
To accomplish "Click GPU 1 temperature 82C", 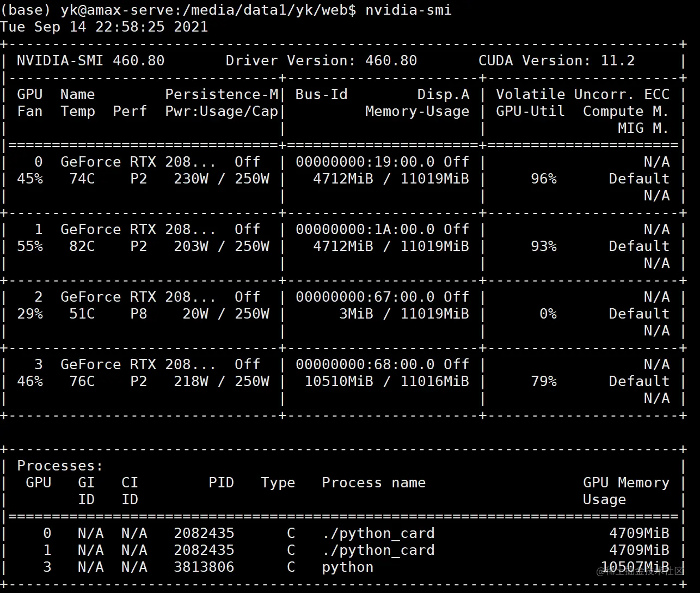I will click(x=82, y=246).
